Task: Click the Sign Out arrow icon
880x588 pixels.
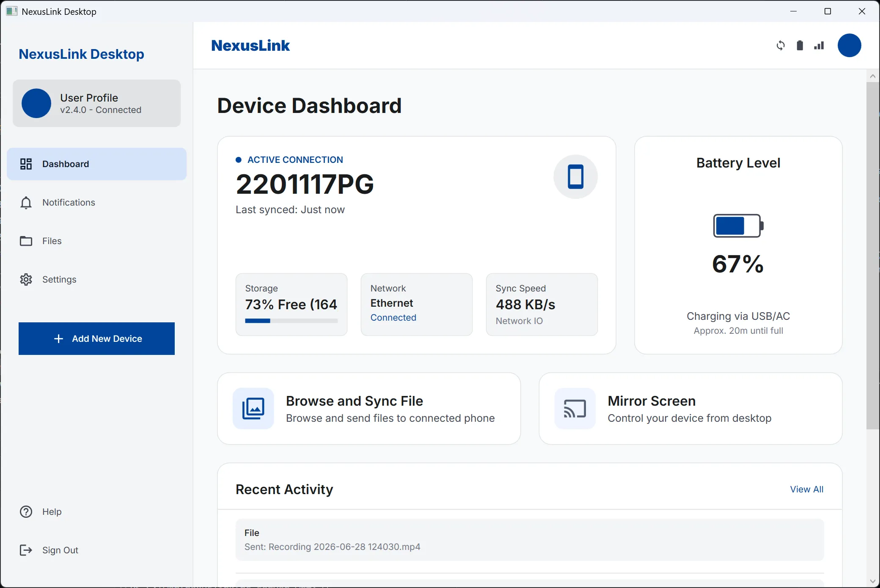Action: click(26, 550)
